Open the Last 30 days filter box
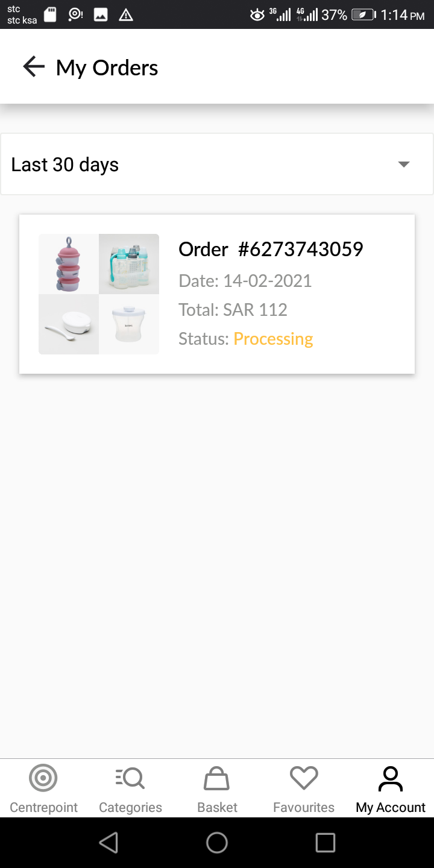 [205, 165]
